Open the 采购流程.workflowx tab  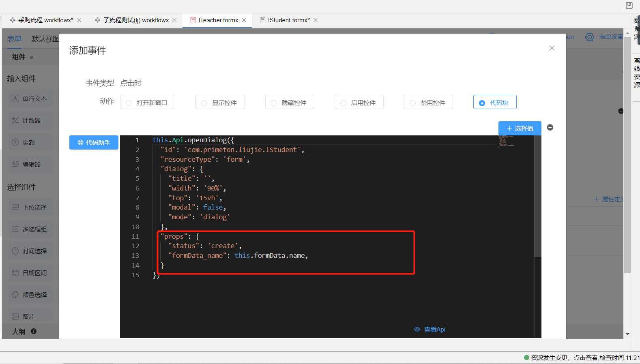point(45,20)
